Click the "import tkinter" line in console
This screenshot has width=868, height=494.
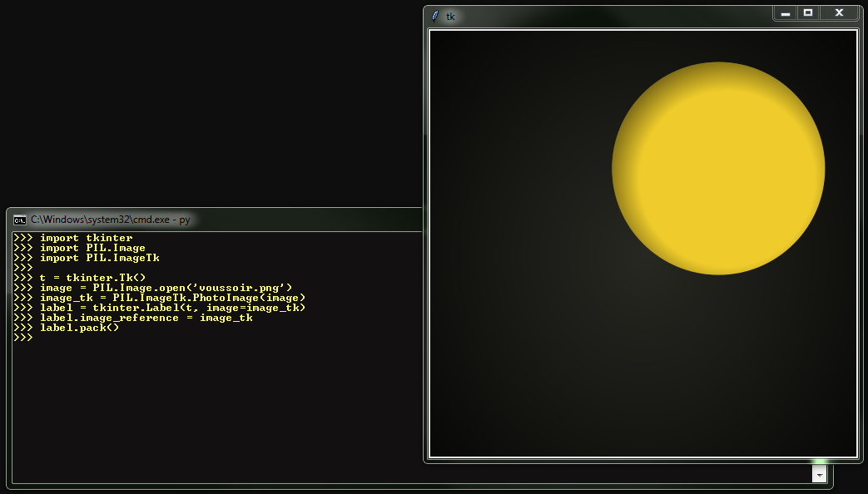tap(86, 238)
